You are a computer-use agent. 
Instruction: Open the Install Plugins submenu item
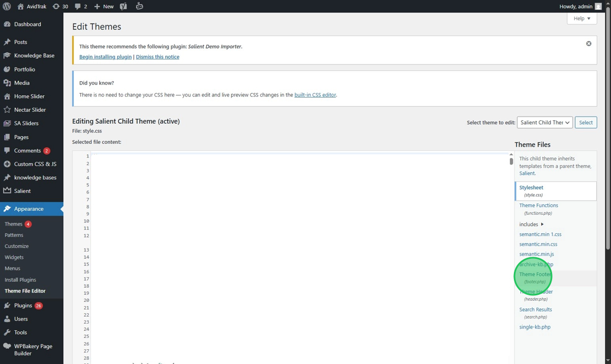pyautogui.click(x=20, y=280)
